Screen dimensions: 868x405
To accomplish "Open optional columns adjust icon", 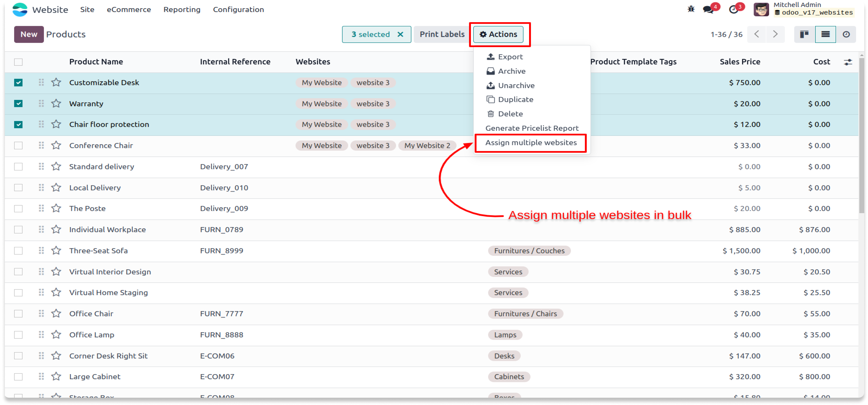I will (848, 62).
